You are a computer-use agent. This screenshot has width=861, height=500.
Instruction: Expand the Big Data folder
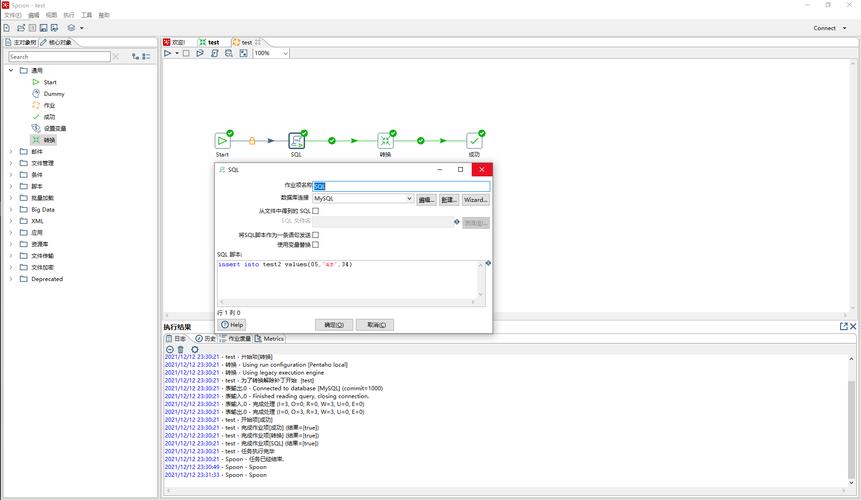point(10,209)
